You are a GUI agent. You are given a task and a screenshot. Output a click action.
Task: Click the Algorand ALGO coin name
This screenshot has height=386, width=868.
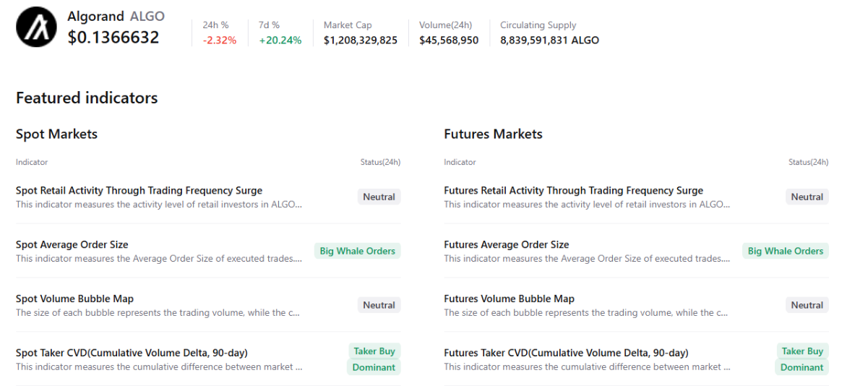(x=116, y=16)
